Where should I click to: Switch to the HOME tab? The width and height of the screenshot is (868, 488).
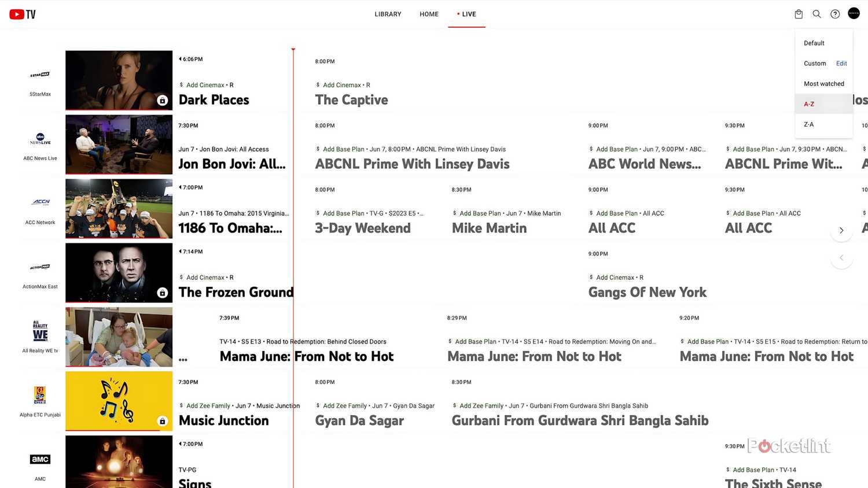coord(429,14)
